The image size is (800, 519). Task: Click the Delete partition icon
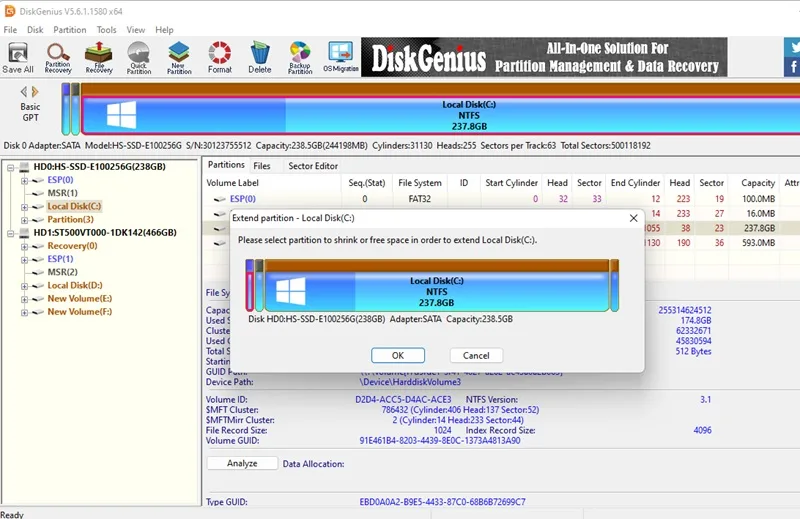coord(260,58)
